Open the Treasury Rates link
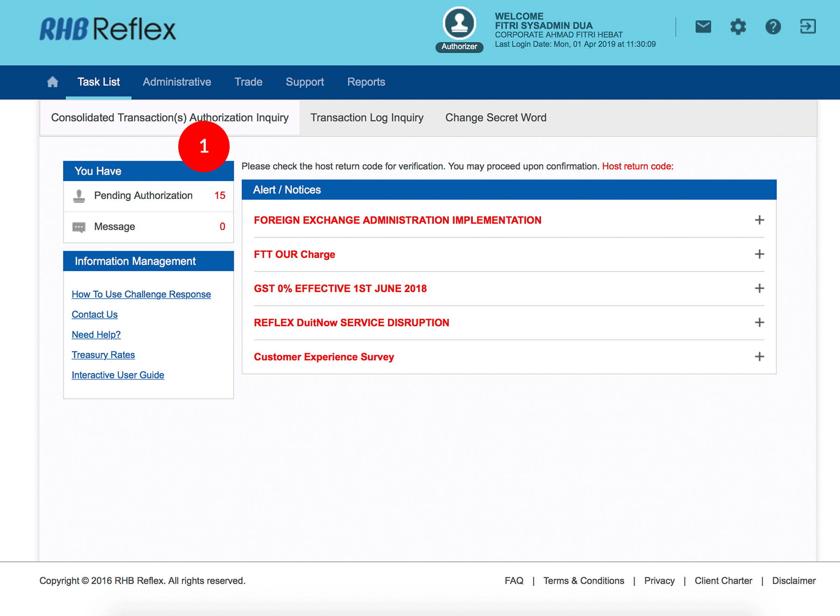The height and width of the screenshot is (616, 840). pyautogui.click(x=103, y=355)
